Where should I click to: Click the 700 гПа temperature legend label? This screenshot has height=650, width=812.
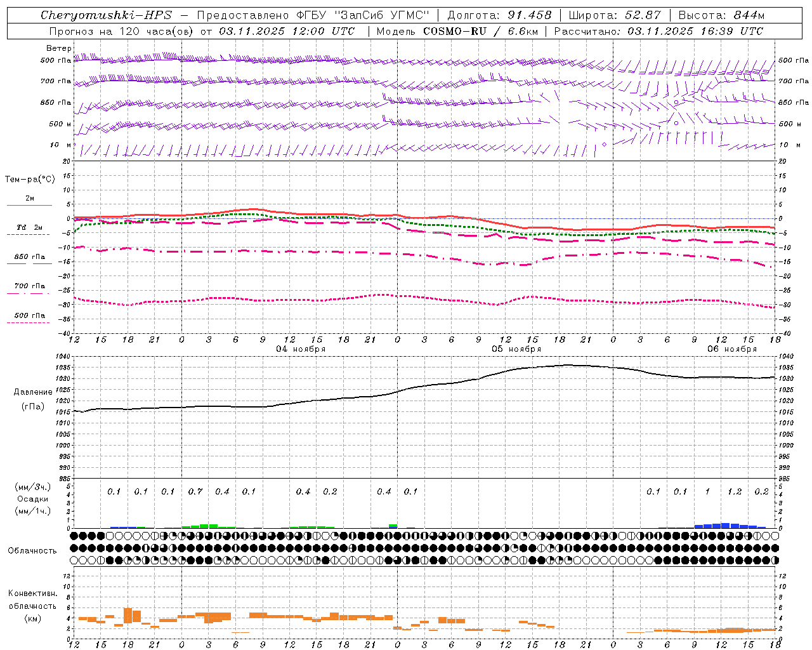coord(30,286)
